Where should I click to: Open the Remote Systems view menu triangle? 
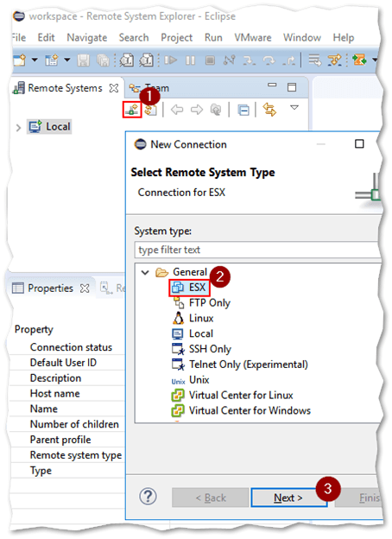294,108
